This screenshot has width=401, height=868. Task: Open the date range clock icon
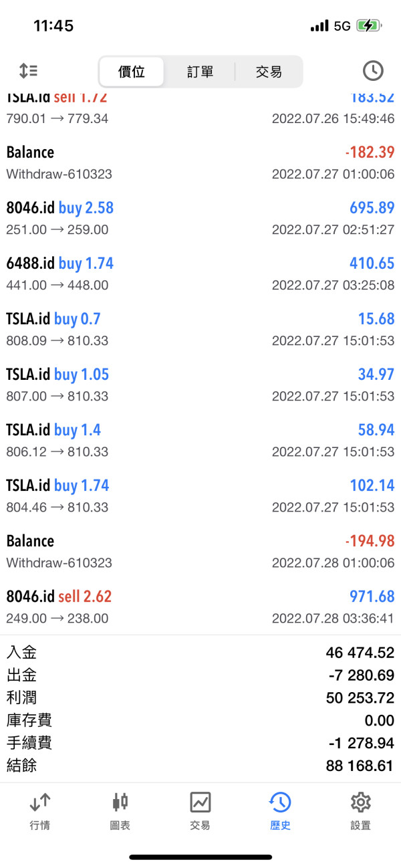(372, 71)
